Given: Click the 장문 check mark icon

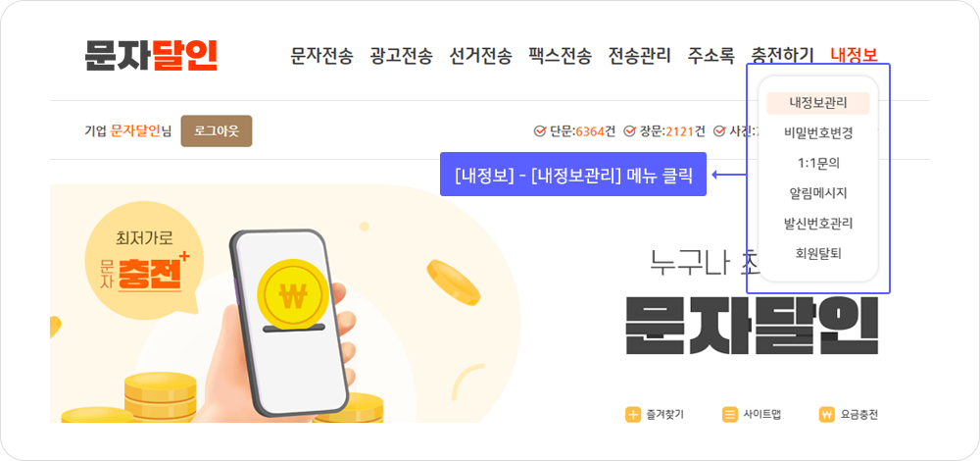Looking at the screenshot, I should click(x=630, y=131).
